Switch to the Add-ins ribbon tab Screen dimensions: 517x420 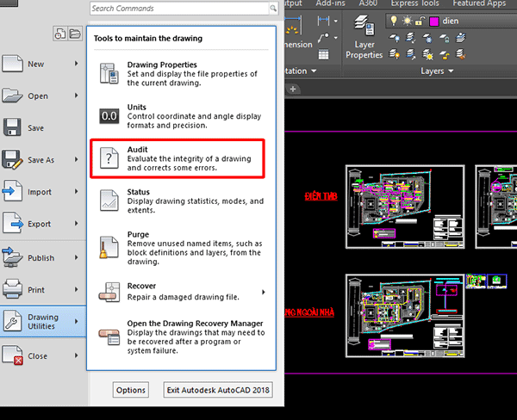point(330,3)
